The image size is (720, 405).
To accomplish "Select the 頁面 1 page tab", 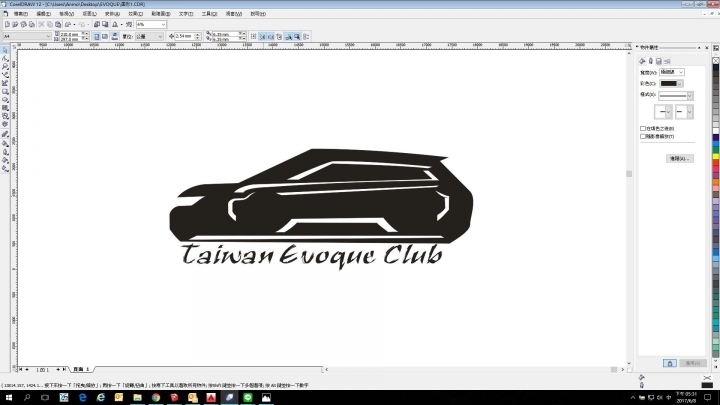I will click(81, 369).
